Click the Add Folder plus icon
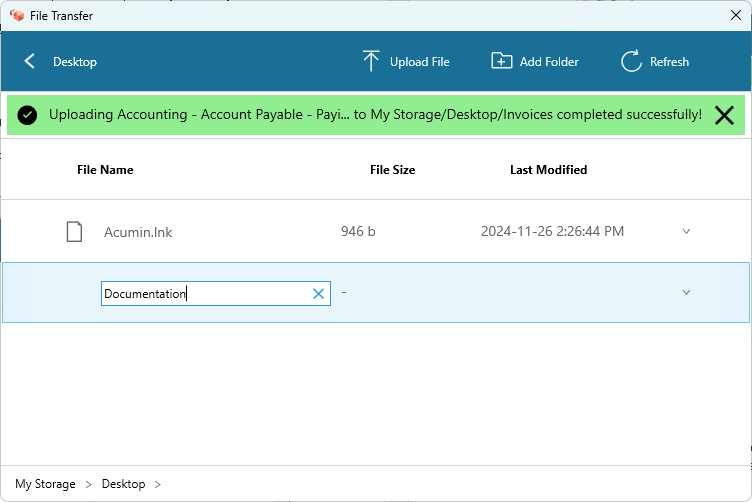752x502 pixels. pos(502,61)
